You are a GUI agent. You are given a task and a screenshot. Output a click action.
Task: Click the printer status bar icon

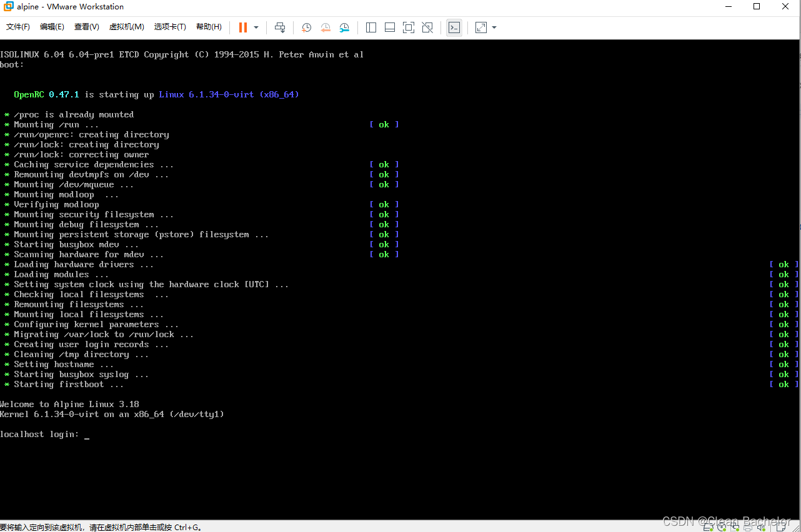click(x=748, y=528)
